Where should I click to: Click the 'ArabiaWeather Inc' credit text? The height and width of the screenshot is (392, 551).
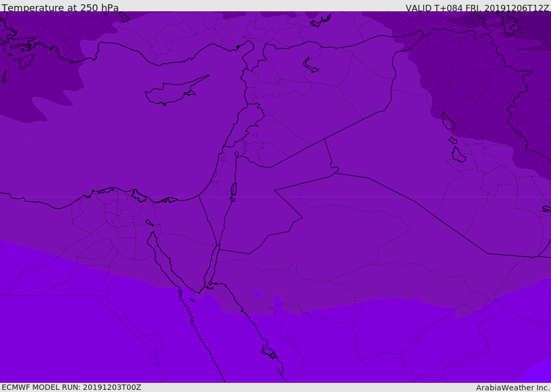coord(513,388)
